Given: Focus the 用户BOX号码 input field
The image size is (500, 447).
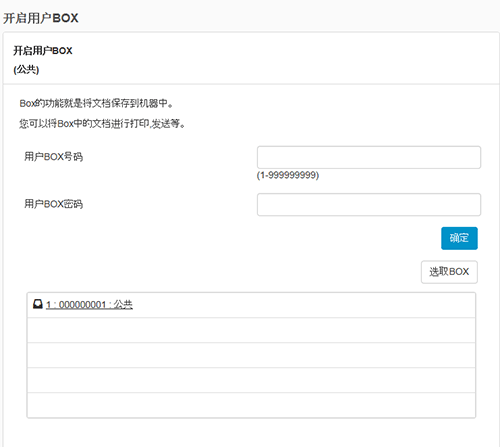Looking at the screenshot, I should [369, 157].
